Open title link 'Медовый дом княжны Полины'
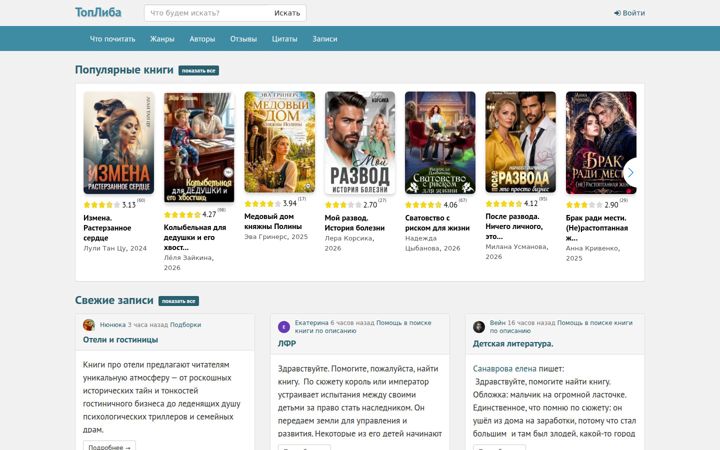Screen dimensions: 720x450 coord(273,221)
